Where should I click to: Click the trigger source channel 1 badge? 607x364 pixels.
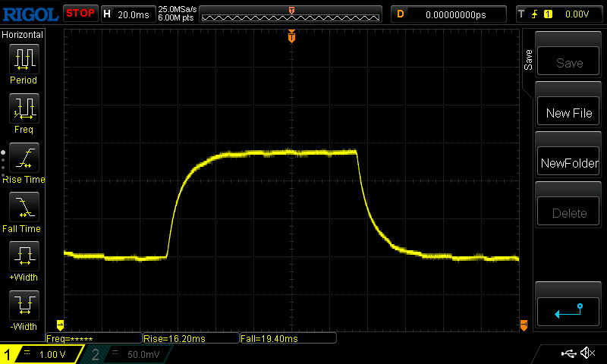coord(548,14)
